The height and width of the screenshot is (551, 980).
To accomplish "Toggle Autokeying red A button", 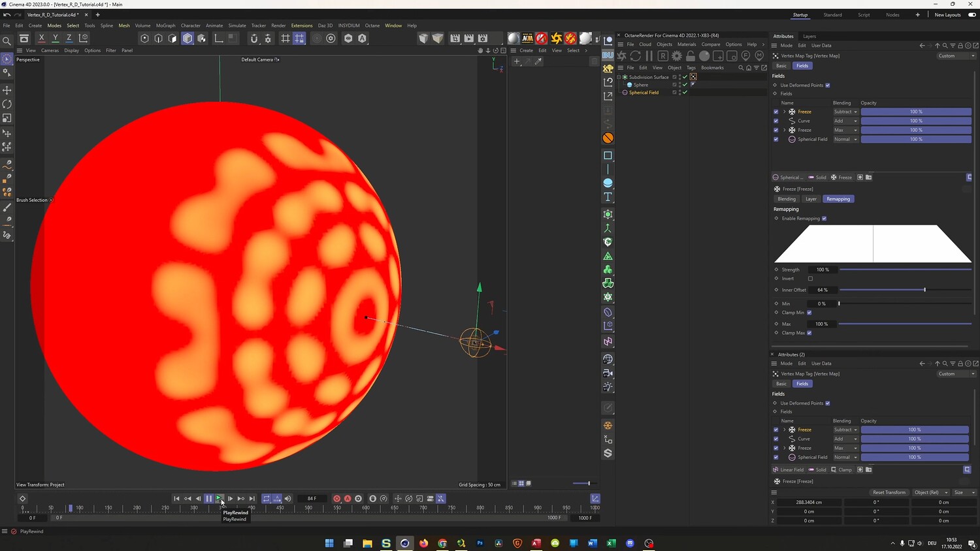I will point(348,499).
